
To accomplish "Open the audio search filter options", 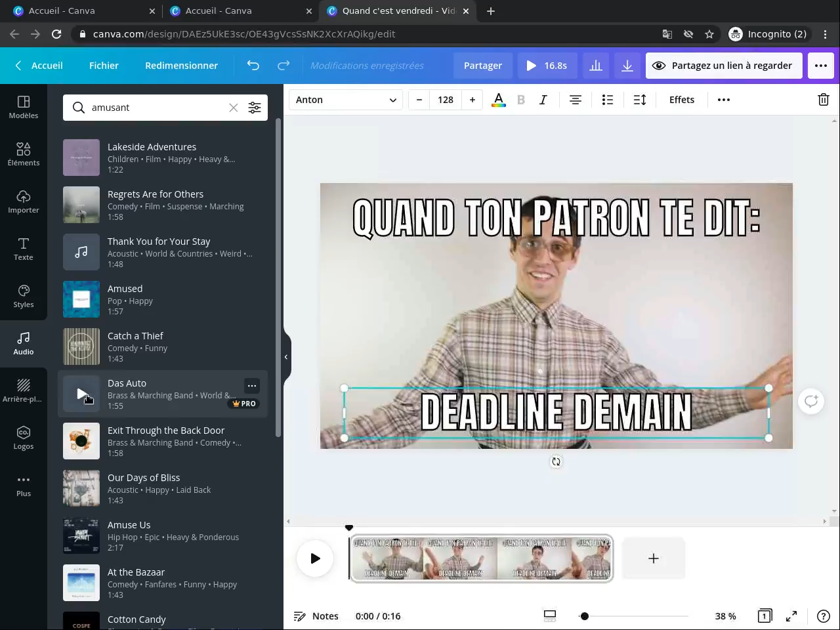I will tap(255, 108).
